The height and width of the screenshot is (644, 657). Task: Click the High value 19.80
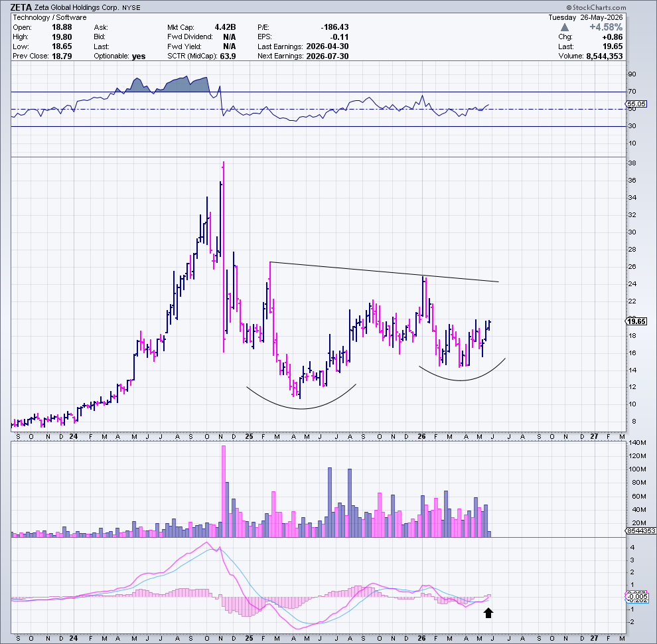click(x=62, y=37)
